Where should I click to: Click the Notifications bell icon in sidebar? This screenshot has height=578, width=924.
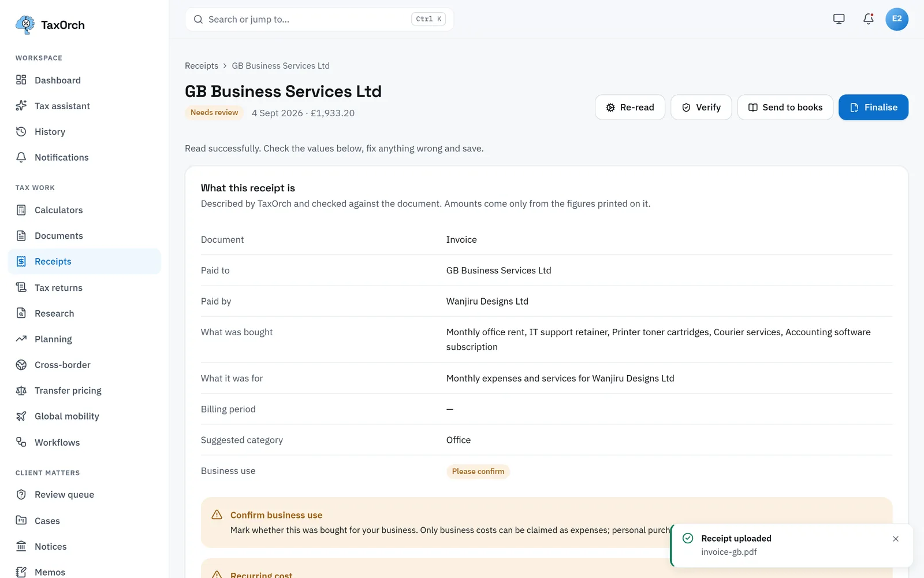click(21, 157)
